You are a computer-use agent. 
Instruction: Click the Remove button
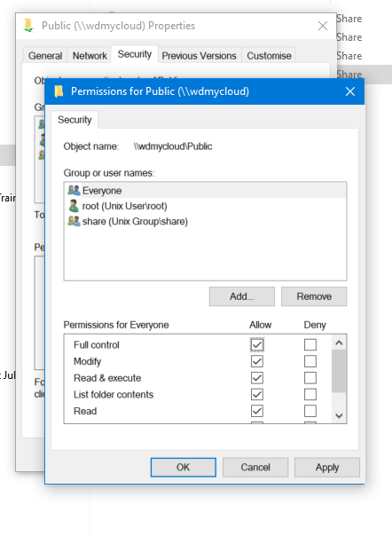(314, 296)
